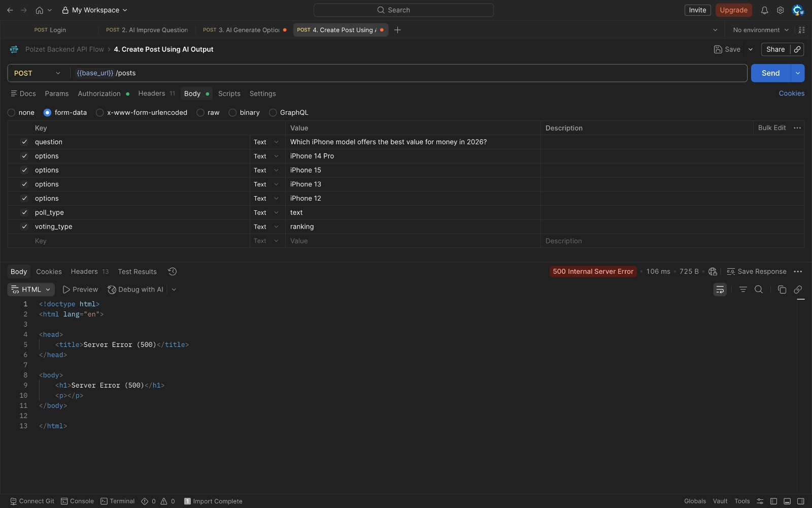
Task: Uncheck the question row checkbox
Action: click(x=24, y=142)
